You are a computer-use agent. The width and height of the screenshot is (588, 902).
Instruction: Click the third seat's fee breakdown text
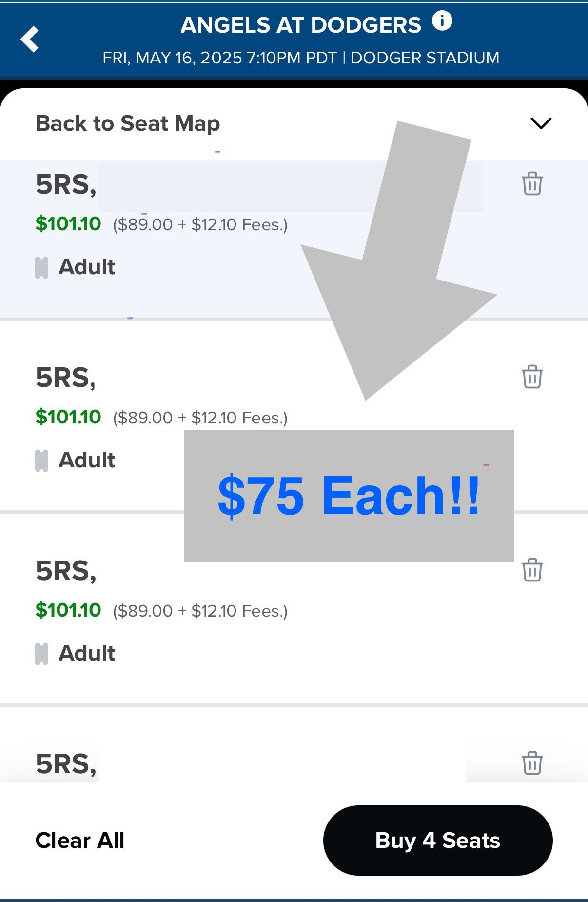coord(200,611)
